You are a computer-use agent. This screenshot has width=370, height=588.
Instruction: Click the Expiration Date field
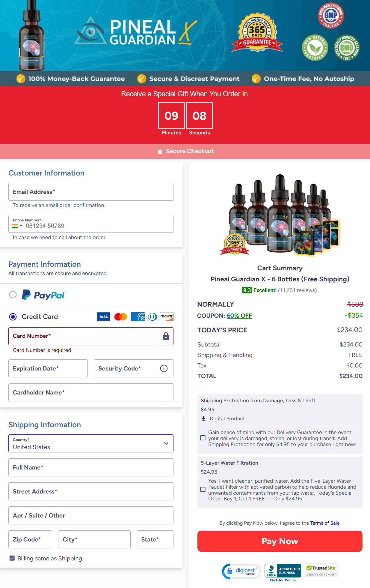(48, 368)
